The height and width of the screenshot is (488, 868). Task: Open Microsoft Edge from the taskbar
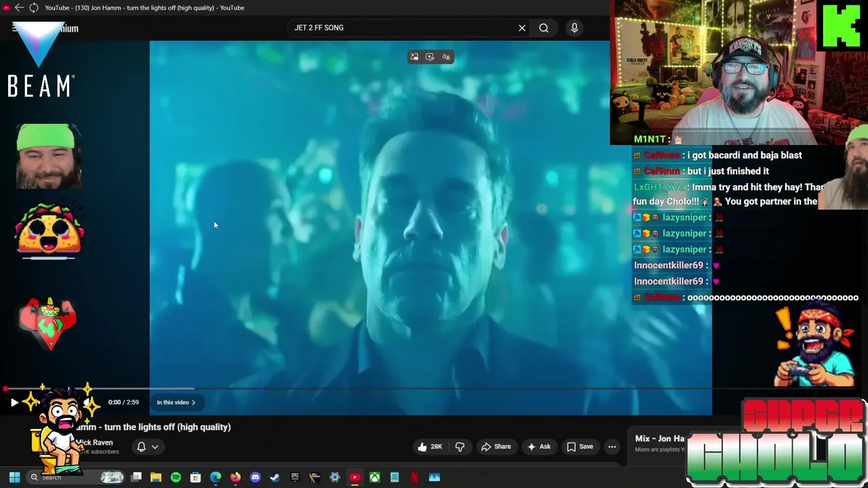216,477
